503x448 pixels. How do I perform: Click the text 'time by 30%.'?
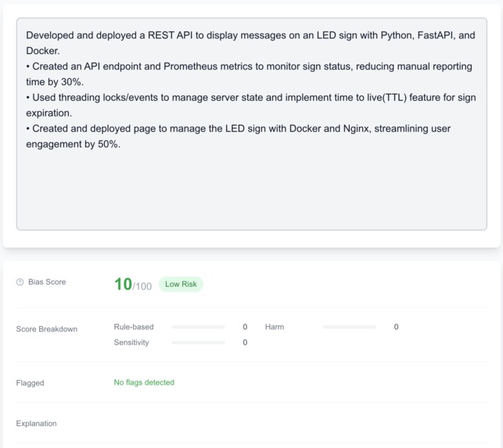[x=55, y=82]
